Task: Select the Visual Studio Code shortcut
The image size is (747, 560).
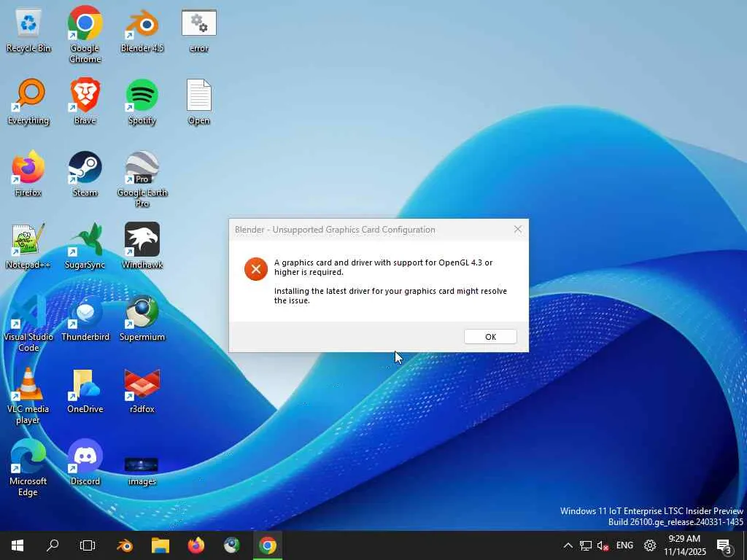Action: (x=28, y=324)
